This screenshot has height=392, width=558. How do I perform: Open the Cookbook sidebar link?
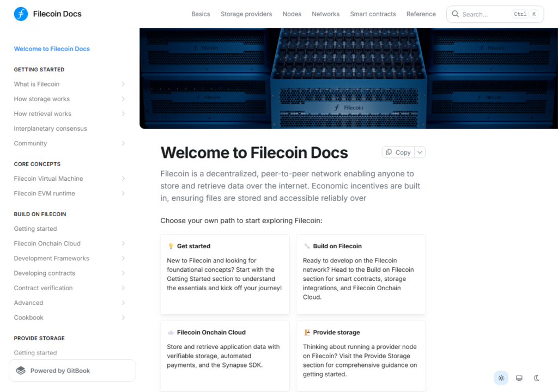(28, 317)
